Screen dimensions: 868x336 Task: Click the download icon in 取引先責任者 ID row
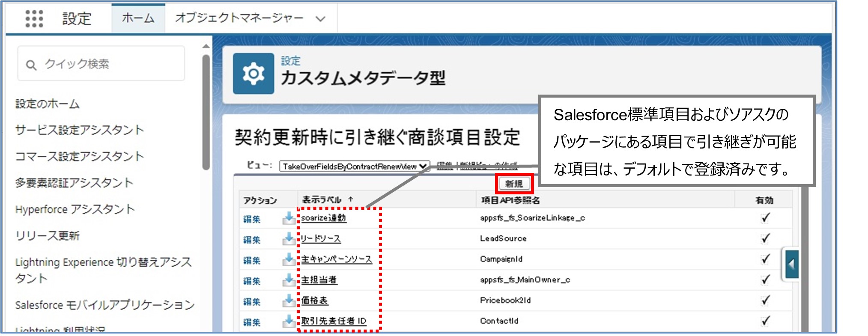289,321
